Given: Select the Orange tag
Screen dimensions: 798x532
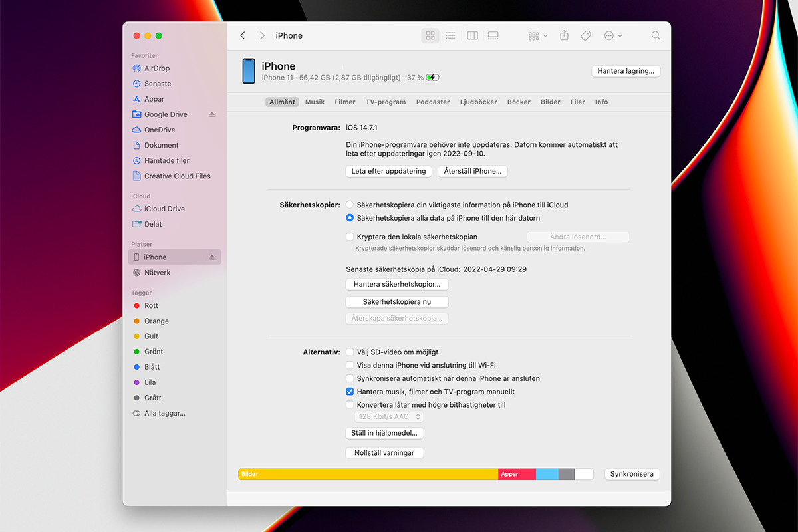Looking at the screenshot, I should (156, 321).
